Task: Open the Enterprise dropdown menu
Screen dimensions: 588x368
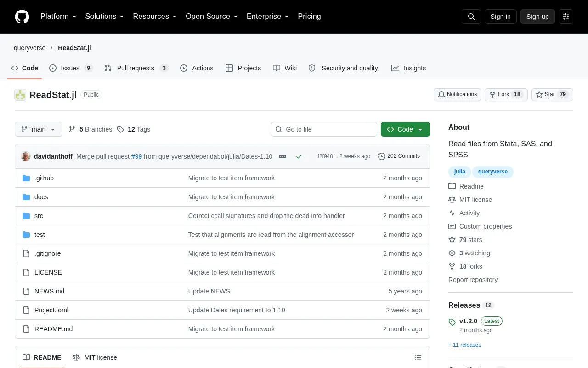Action: click(268, 17)
